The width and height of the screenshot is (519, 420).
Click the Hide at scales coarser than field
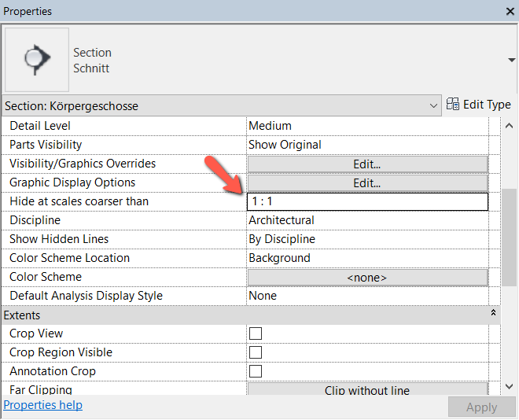367,201
